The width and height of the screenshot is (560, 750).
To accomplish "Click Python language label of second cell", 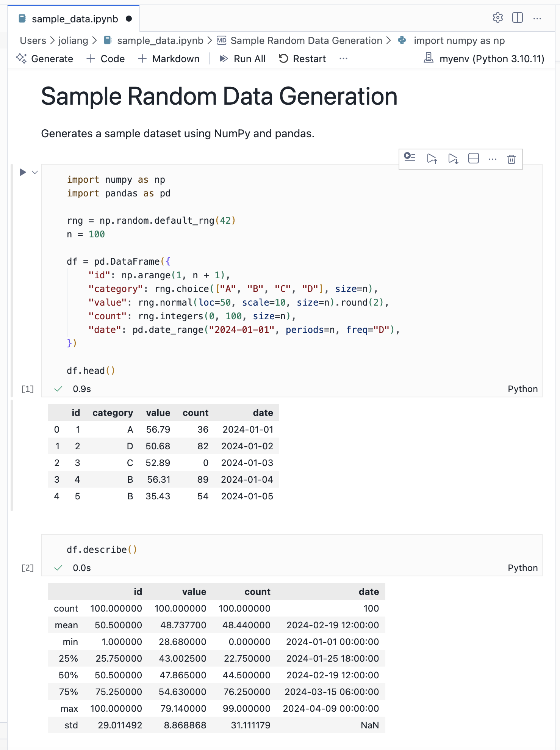I will point(522,568).
